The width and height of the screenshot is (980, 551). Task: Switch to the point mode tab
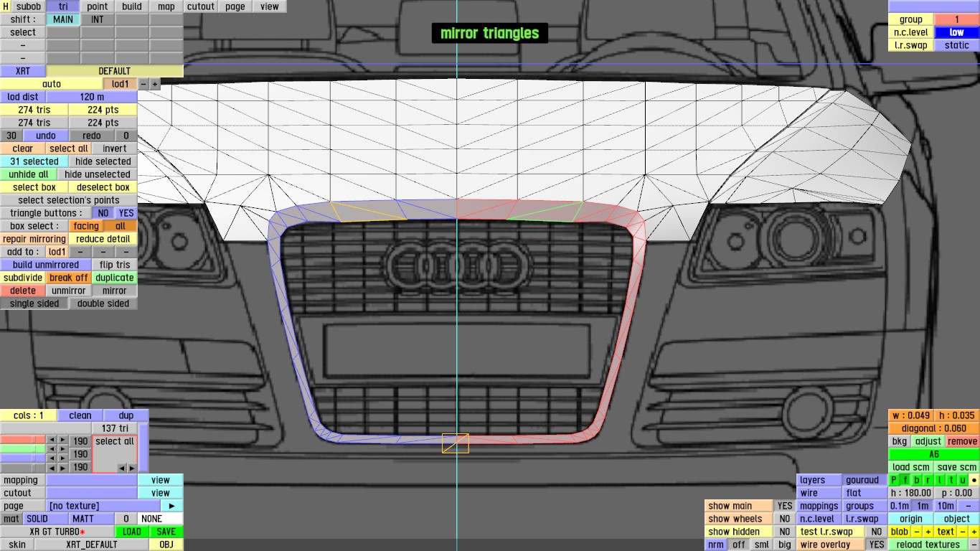(x=98, y=6)
